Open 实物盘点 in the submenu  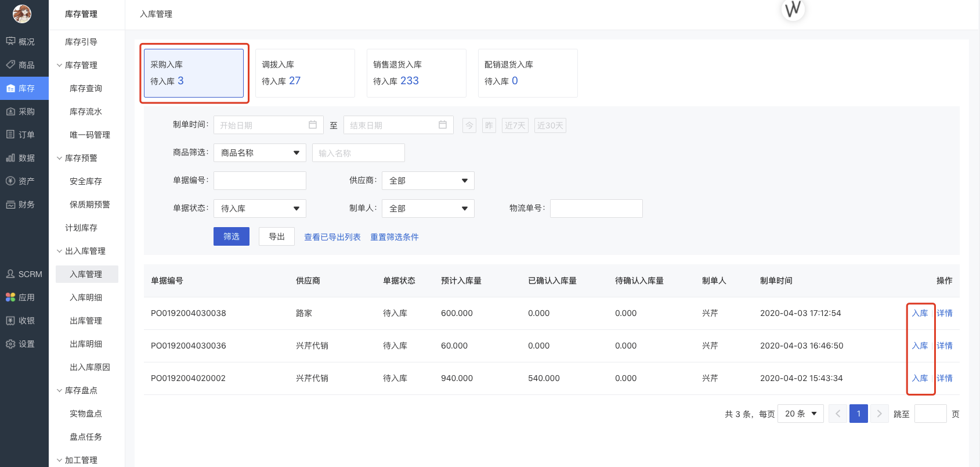(x=86, y=414)
